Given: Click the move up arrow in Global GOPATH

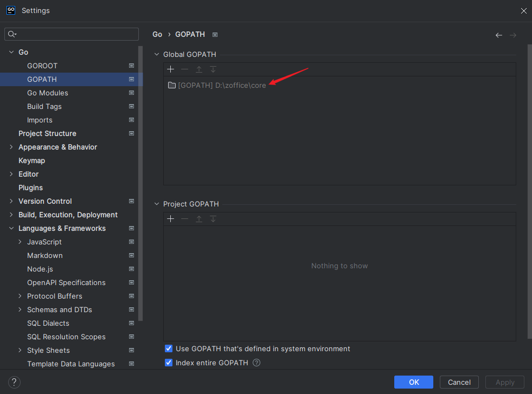Looking at the screenshot, I should click(x=199, y=69).
